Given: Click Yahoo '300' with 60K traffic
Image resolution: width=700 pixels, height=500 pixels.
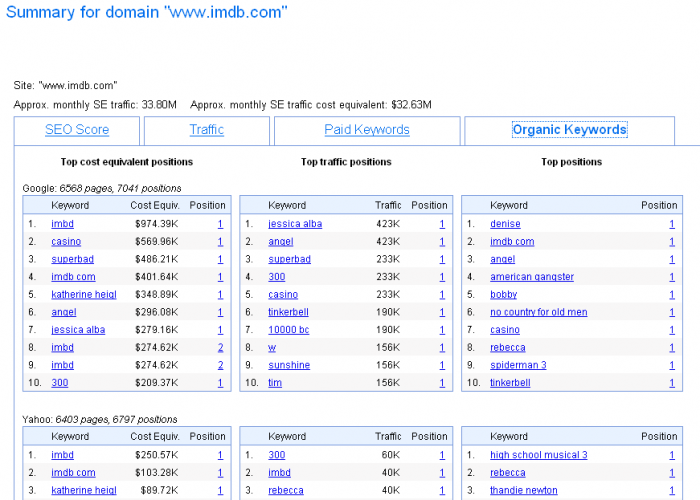Looking at the screenshot, I should tap(277, 455).
